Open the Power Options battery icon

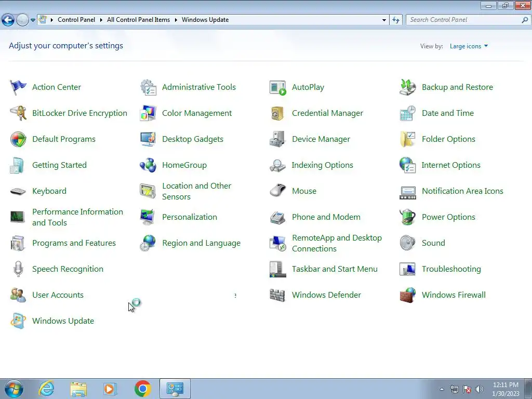pyautogui.click(x=407, y=217)
